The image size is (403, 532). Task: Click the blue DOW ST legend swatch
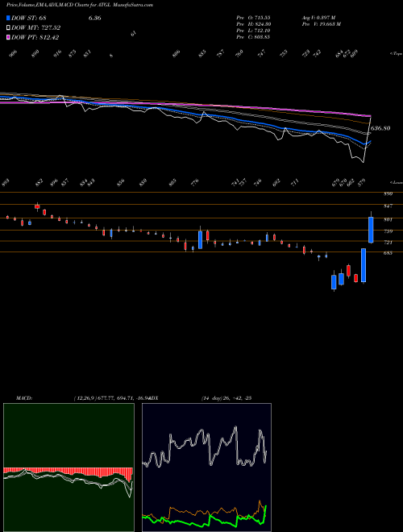[8, 18]
